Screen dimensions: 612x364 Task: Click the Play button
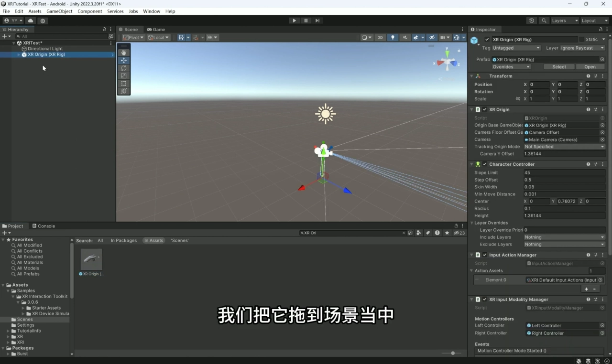tap(294, 21)
